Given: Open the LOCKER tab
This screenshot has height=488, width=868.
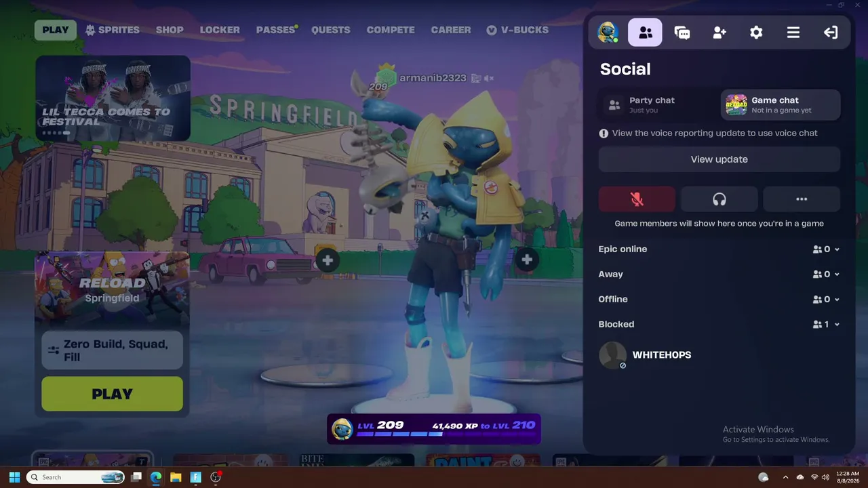Looking at the screenshot, I should (x=220, y=30).
